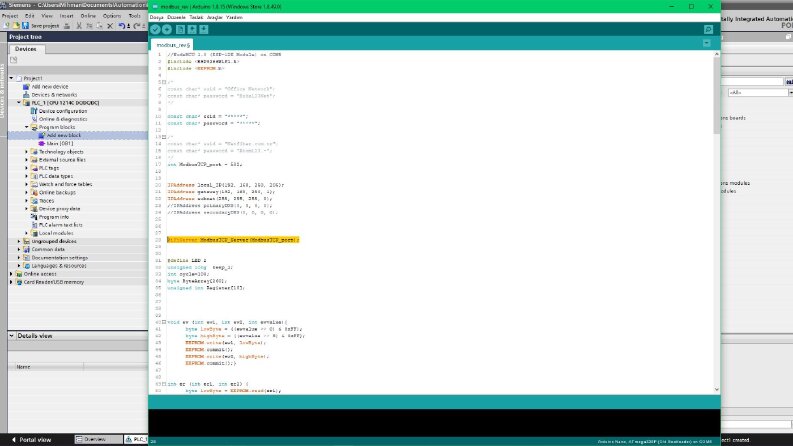
Task: Select Common data in project tree
Action: tap(48, 249)
